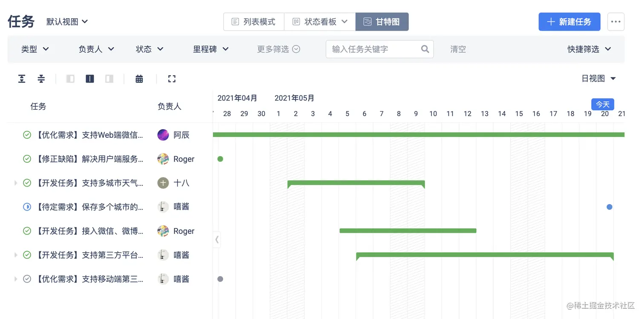Change the 日视图 time scale dropdown

coord(599,78)
